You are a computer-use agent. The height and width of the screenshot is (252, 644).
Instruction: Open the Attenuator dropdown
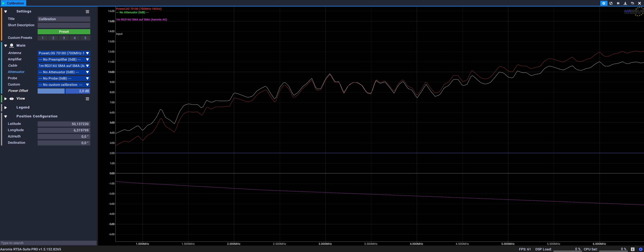tap(64, 72)
